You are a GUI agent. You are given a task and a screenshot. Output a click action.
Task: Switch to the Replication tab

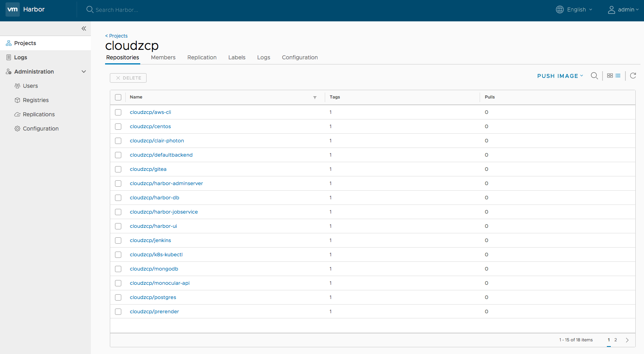click(202, 57)
